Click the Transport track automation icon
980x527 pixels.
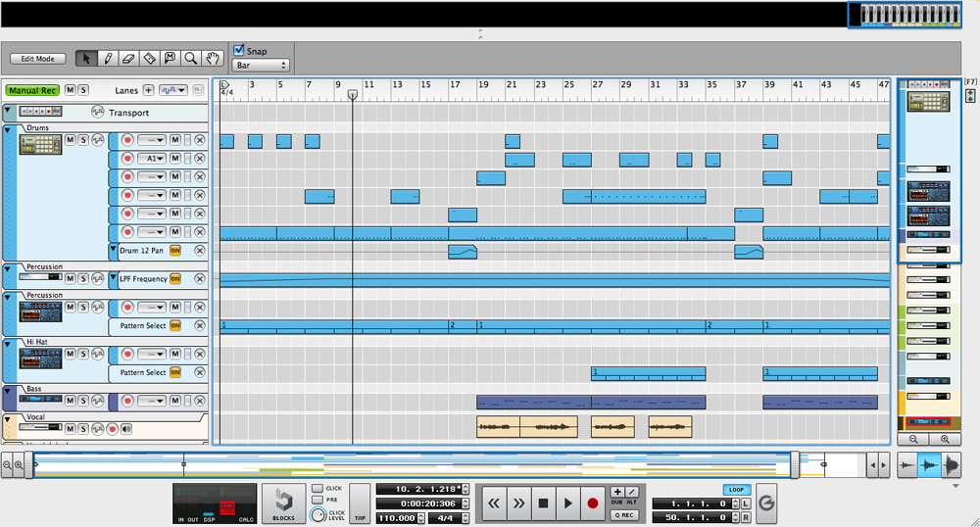point(97,113)
